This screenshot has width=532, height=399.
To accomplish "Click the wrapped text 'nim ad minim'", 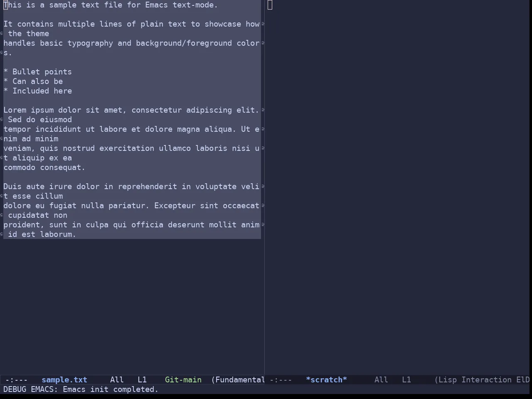I will point(31,139).
